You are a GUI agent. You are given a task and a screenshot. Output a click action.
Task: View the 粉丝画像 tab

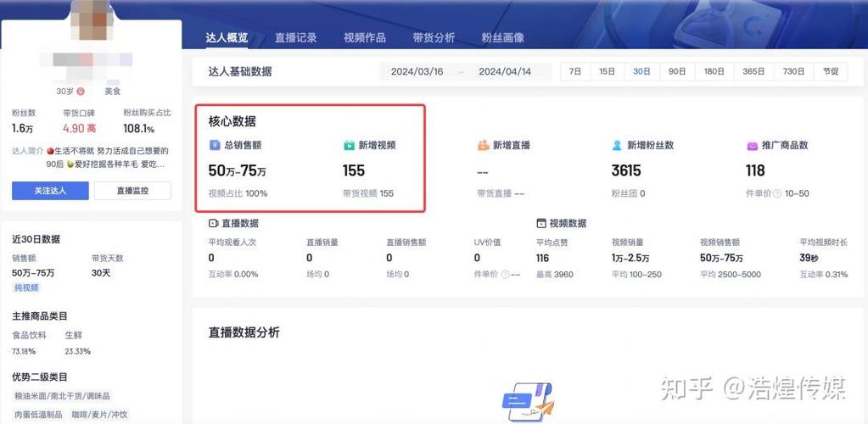click(502, 38)
